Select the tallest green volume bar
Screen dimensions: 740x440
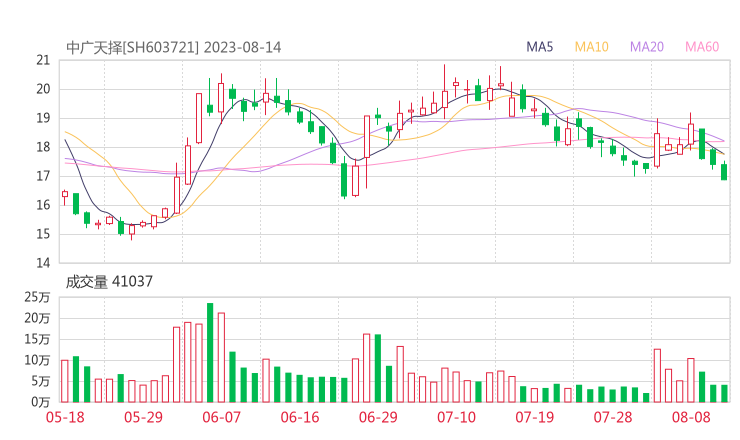click(210, 353)
